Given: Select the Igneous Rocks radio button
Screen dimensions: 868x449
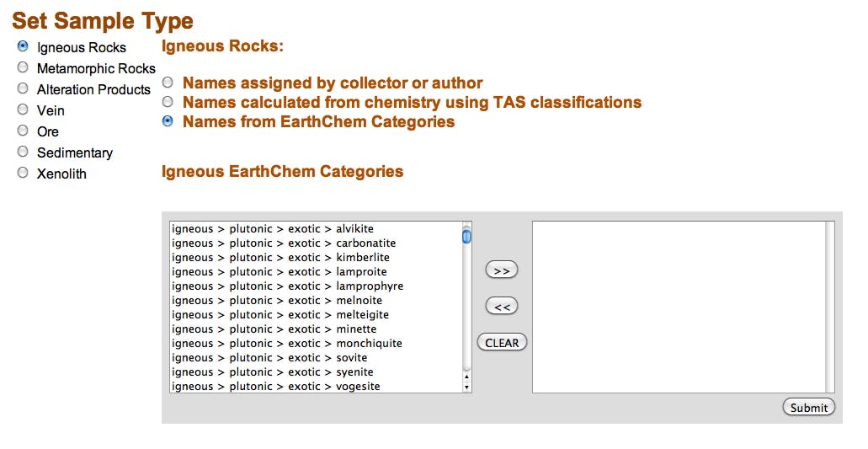Looking at the screenshot, I should [x=23, y=46].
